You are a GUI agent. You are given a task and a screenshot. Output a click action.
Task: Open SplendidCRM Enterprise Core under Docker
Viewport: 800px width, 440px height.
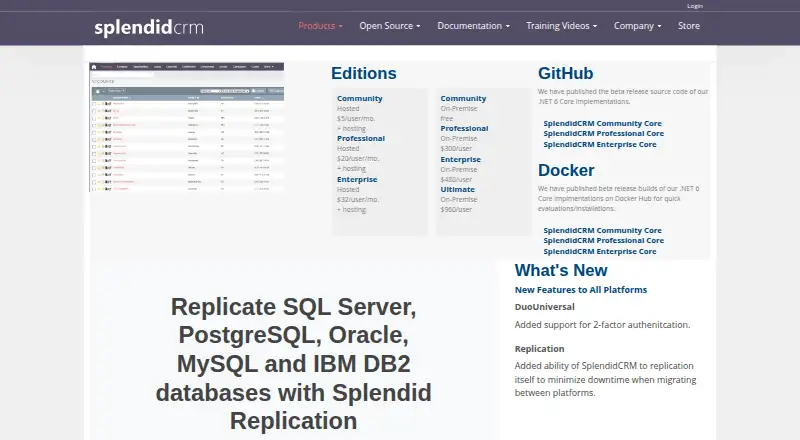point(600,252)
